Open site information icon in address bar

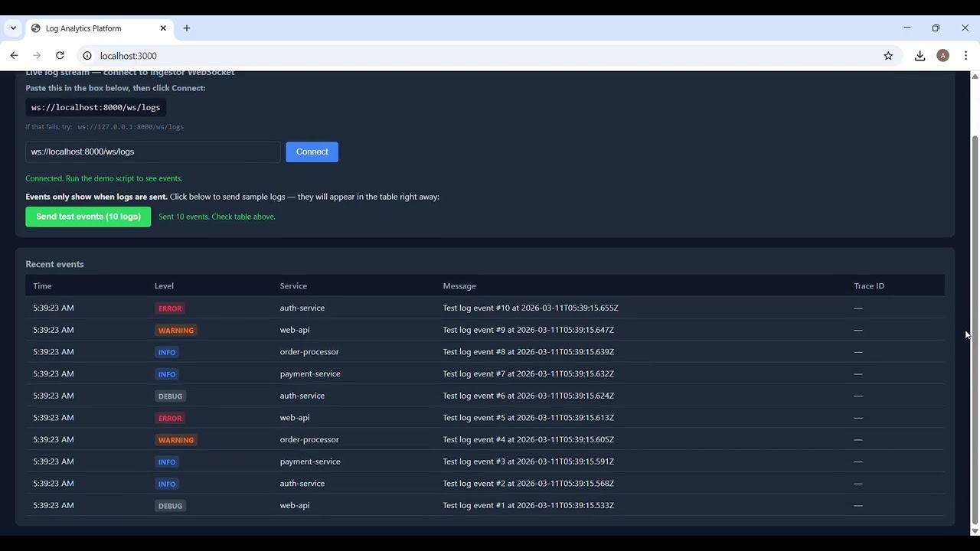tap(87, 56)
